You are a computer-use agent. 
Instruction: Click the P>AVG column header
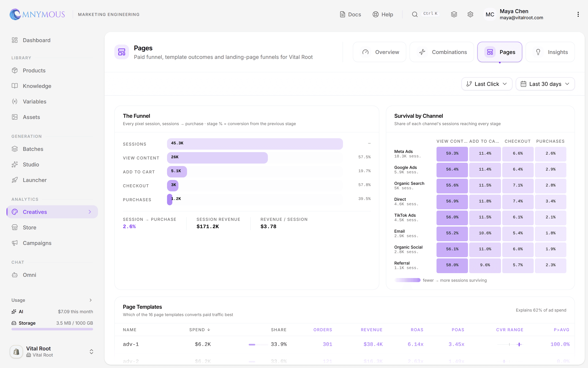[x=561, y=330]
